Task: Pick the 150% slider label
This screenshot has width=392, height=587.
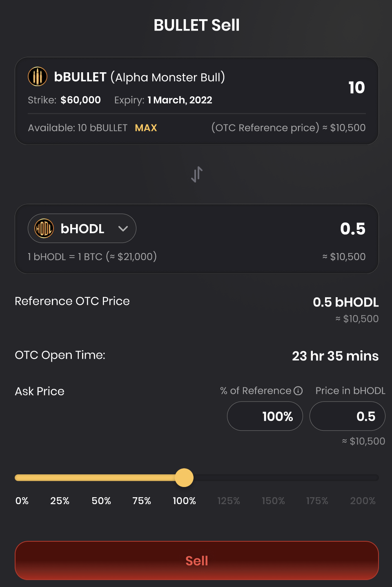Action: point(273,501)
